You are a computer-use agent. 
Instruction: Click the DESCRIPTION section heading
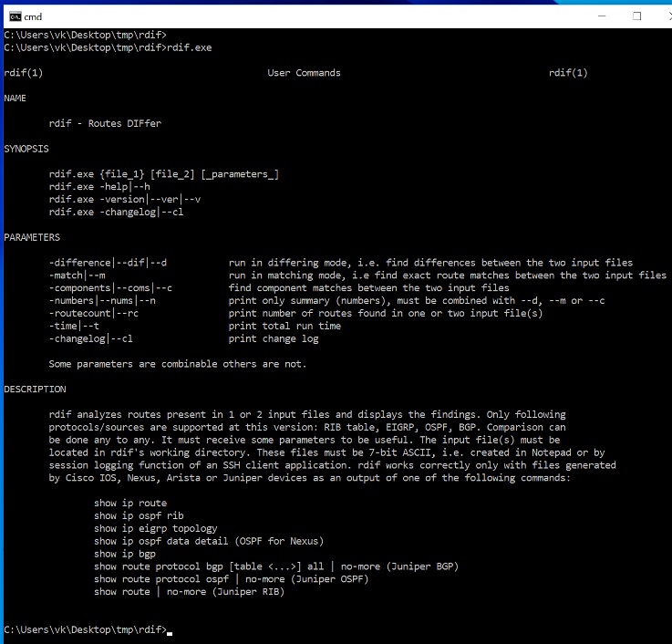[36, 389]
